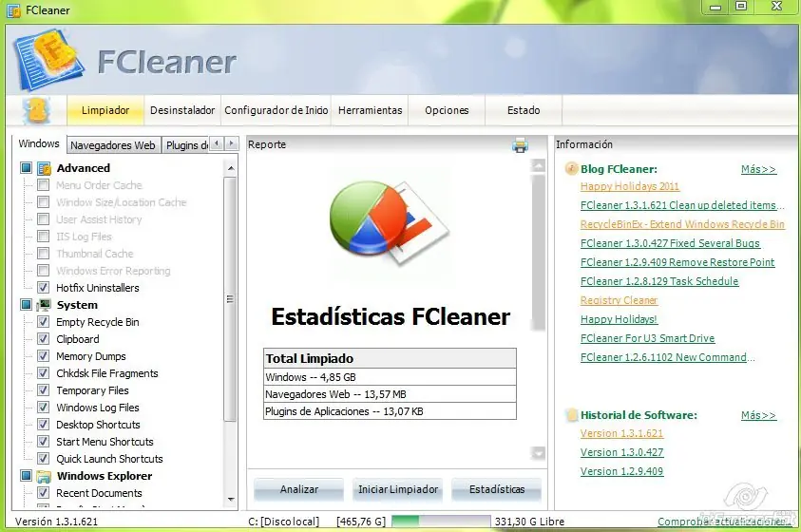Open Happy Holidays 2011 blog link
This screenshot has width=801, height=532.
[x=629, y=186]
